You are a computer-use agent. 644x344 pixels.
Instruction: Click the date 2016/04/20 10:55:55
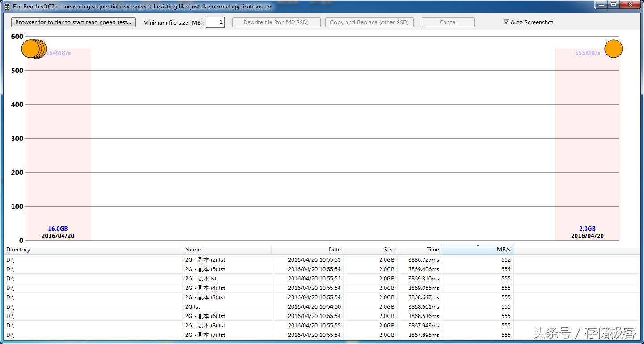[x=314, y=326]
